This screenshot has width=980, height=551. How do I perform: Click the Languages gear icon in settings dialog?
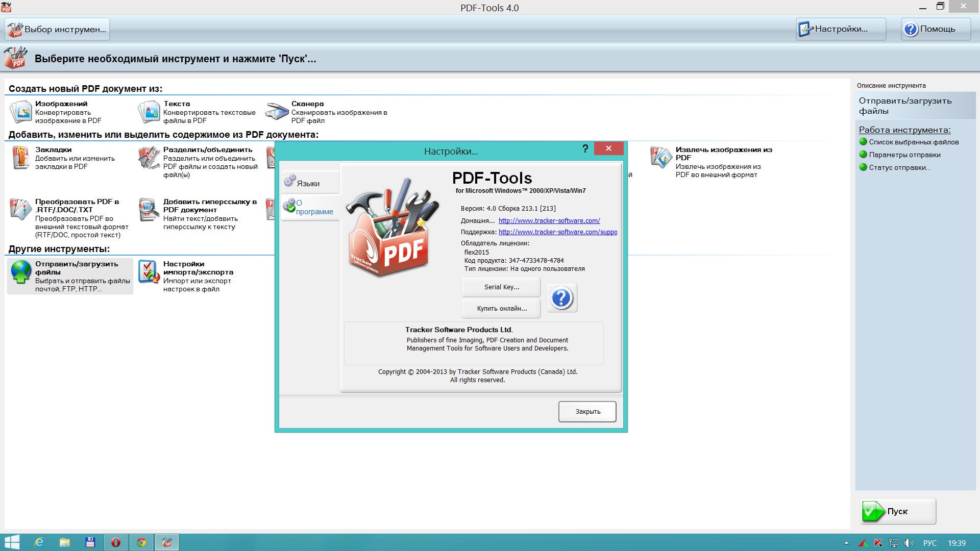pos(290,180)
